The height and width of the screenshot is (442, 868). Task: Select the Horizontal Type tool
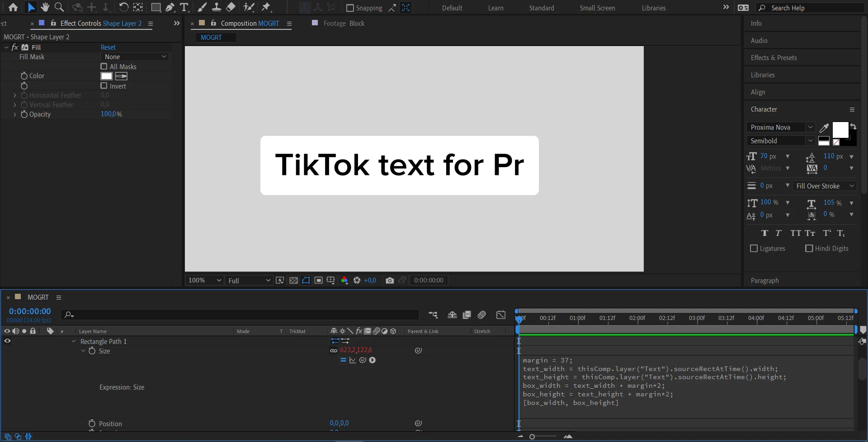pyautogui.click(x=184, y=7)
